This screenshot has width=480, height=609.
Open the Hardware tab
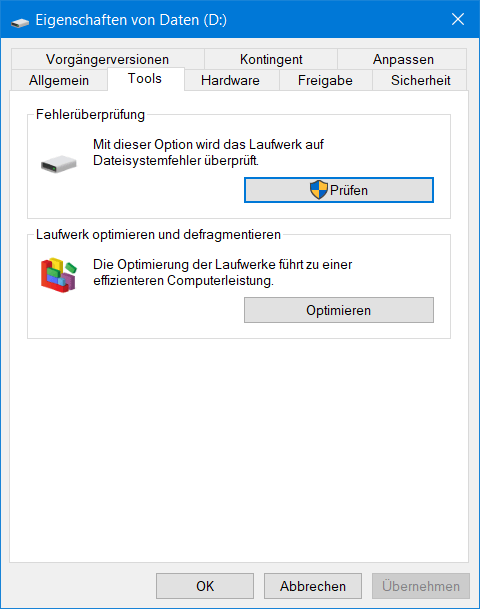tap(231, 80)
